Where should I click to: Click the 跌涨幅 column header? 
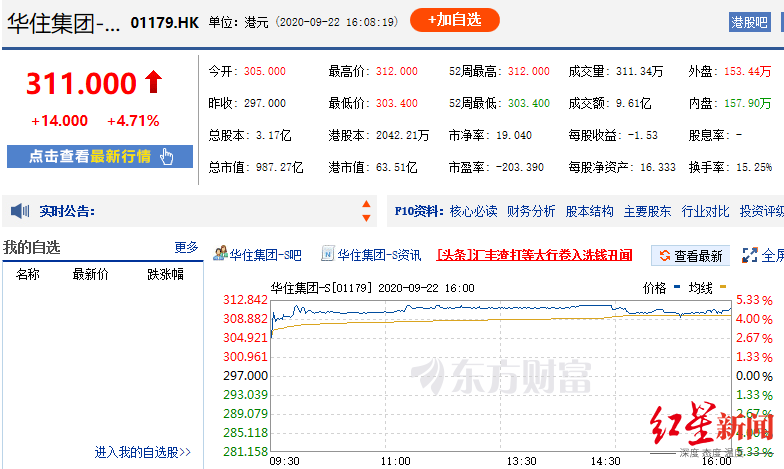coord(166,274)
